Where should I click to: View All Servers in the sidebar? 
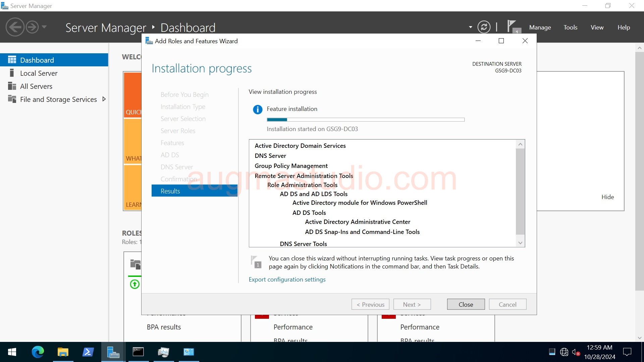pos(36,86)
